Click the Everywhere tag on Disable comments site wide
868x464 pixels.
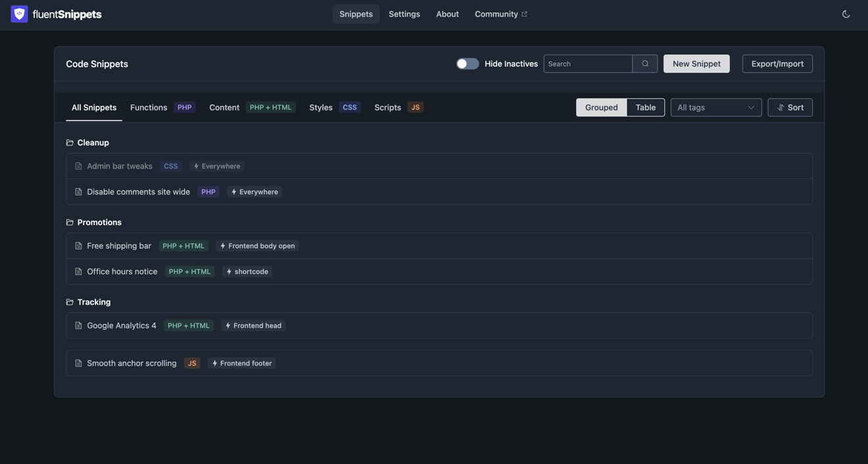254,192
